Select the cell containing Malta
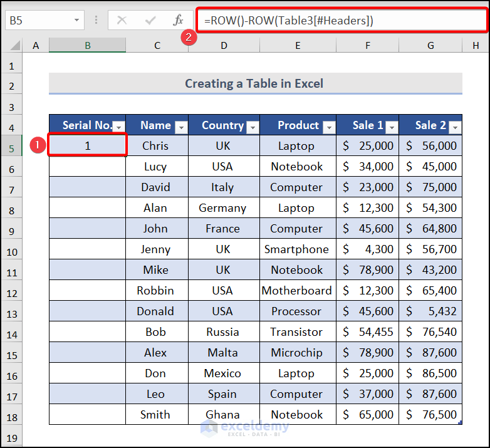The width and height of the screenshot is (490, 448). point(224,352)
